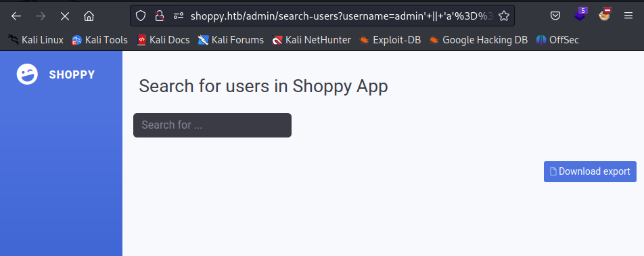Open the Kali Linux bookmark

(x=36, y=40)
